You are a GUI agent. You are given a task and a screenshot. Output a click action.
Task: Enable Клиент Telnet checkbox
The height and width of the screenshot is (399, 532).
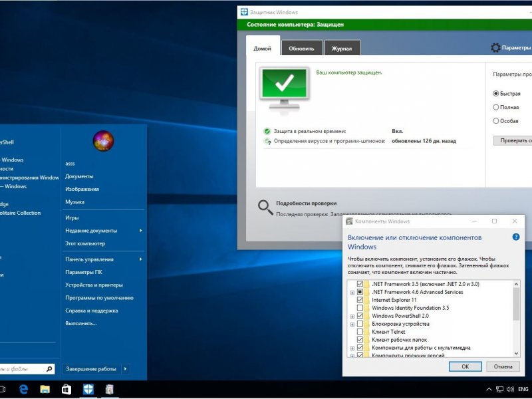(x=360, y=332)
